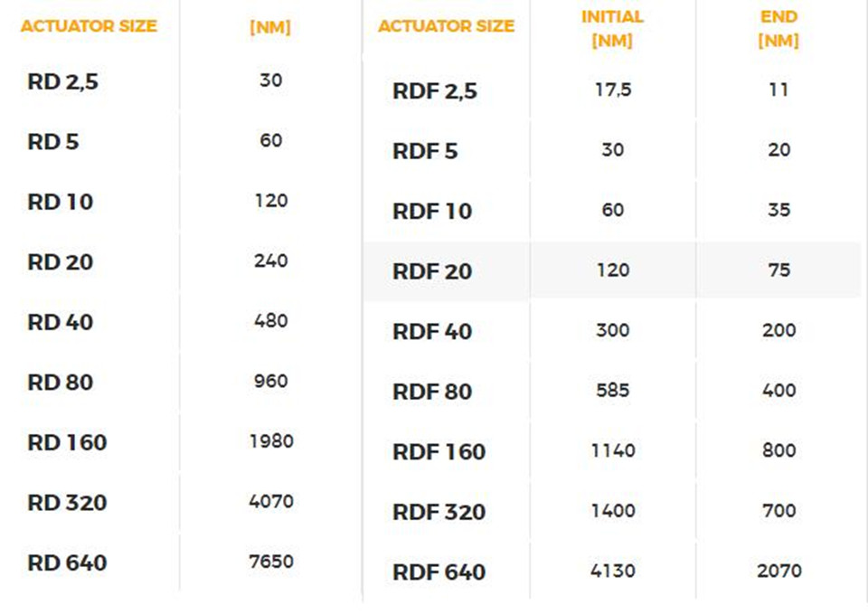Select the 960 value in RD 80 row

270,381
